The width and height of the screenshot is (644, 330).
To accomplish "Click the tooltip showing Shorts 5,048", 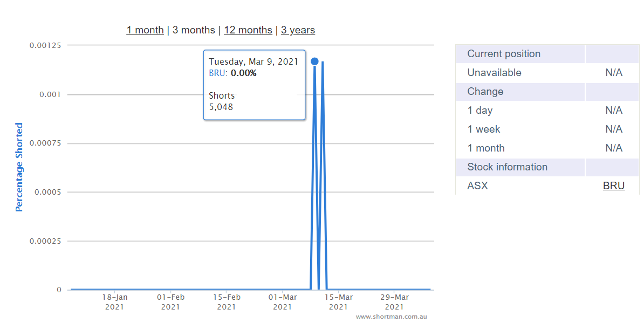I will click(254, 85).
